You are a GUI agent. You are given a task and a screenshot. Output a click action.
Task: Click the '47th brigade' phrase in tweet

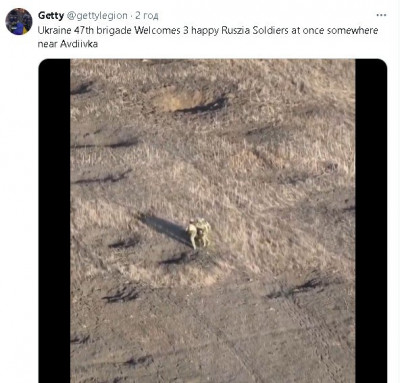click(103, 30)
